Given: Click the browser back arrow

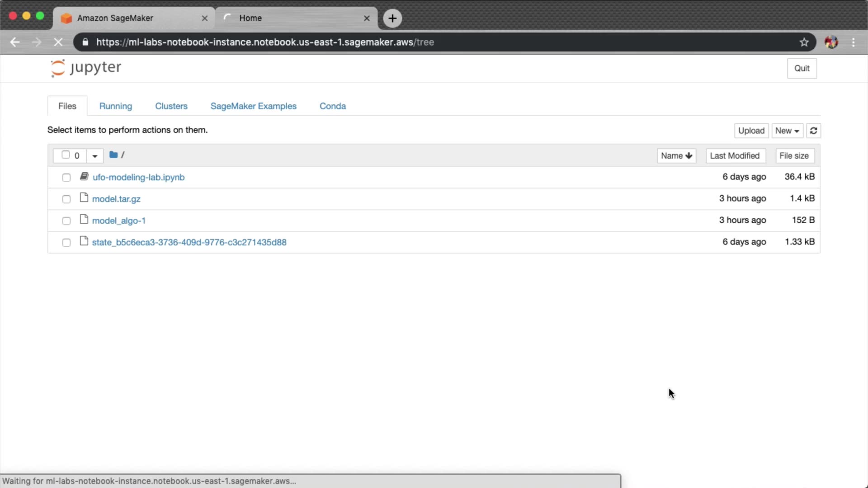Looking at the screenshot, I should tap(15, 42).
